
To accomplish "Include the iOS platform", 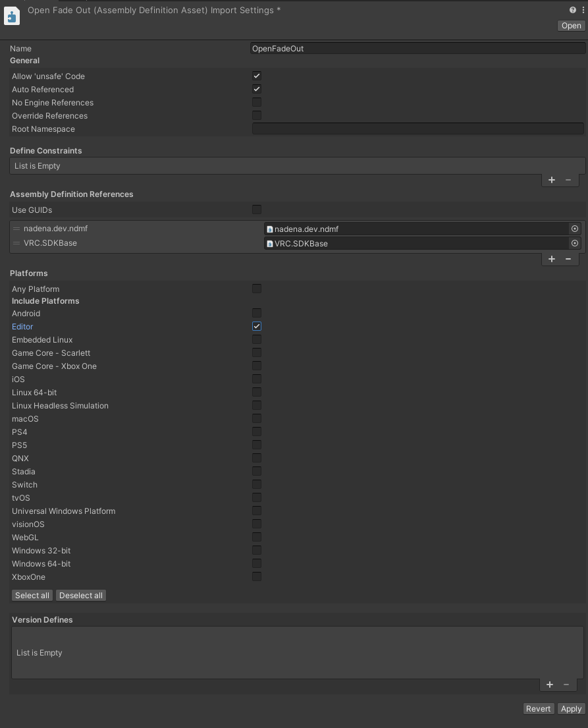I will 257,379.
